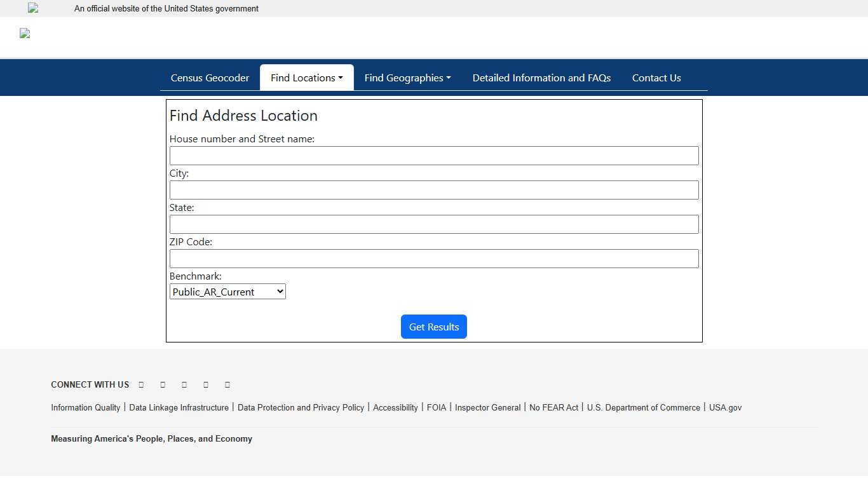Click the fourth social media icon in footer
868x488 pixels.
pos(206,384)
